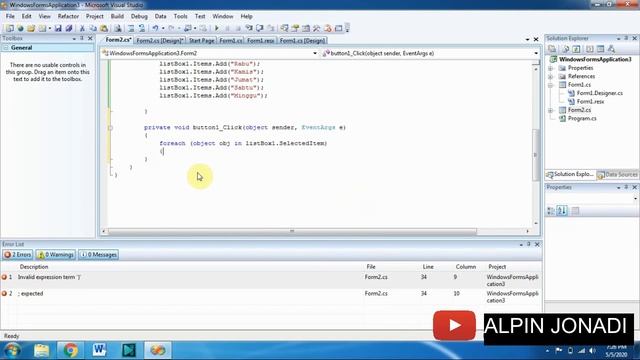Click the View Class Diagram icon
Screen dimensions: 640x360
click(611, 49)
